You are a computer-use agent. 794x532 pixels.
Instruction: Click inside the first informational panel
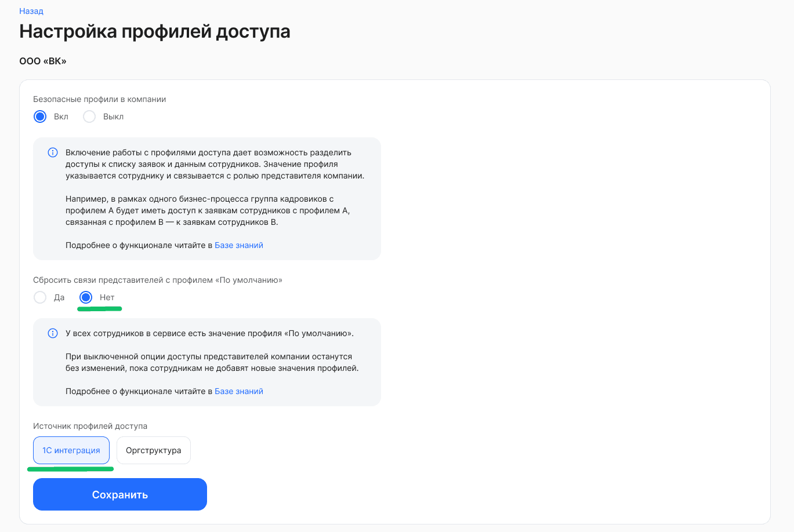click(206, 199)
